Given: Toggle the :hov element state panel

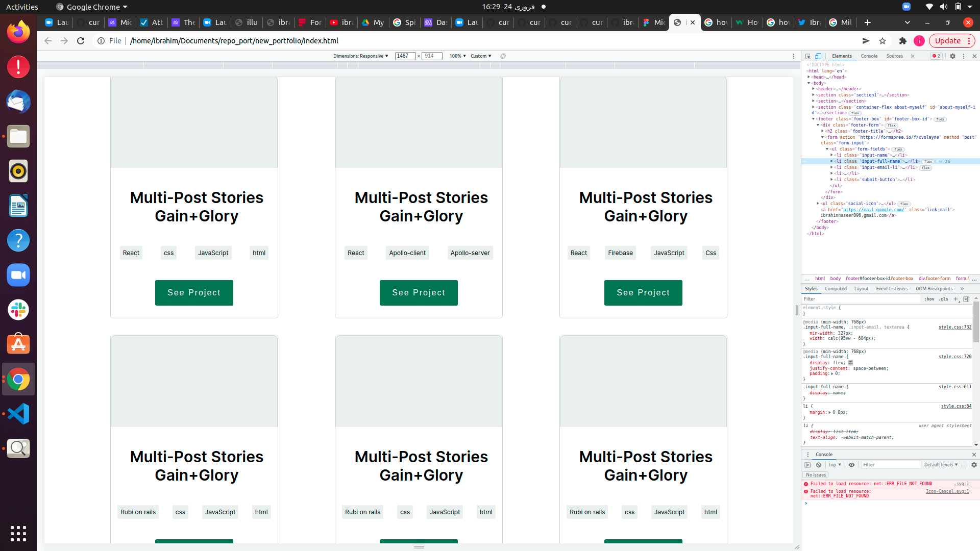Looking at the screenshot, I should click(929, 299).
